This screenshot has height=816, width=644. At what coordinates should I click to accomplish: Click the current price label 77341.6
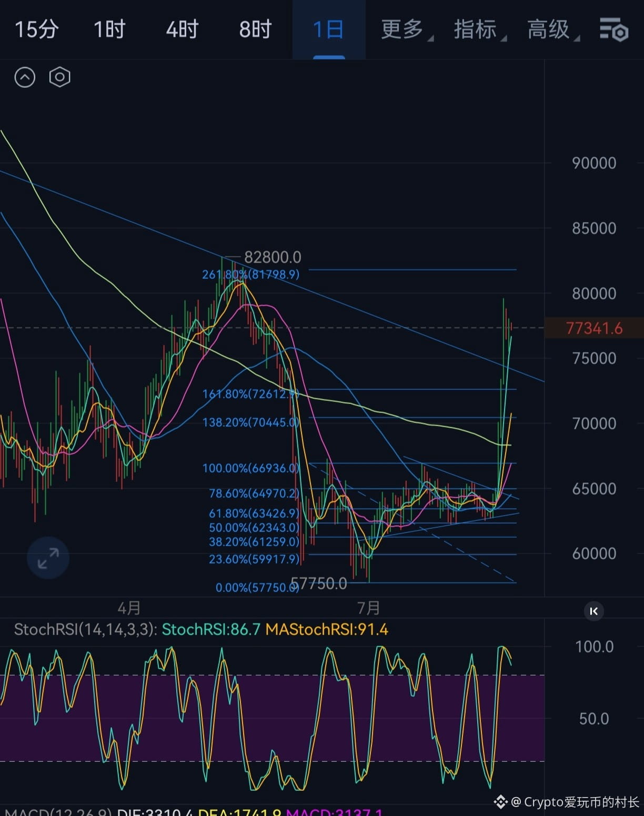(594, 328)
